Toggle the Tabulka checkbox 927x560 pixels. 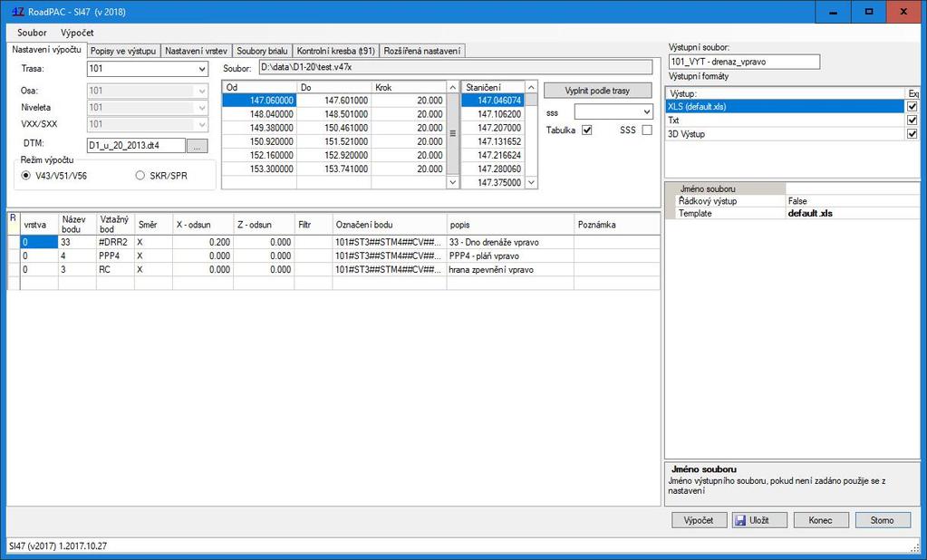point(587,130)
